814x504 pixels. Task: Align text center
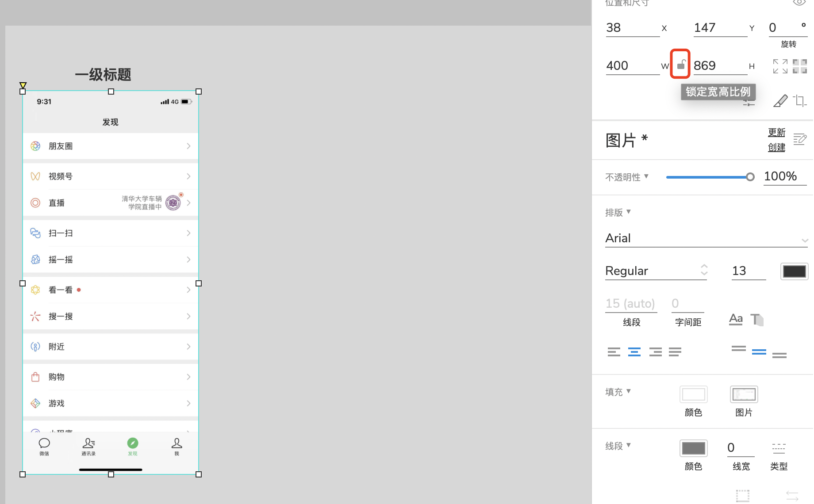tap(634, 352)
